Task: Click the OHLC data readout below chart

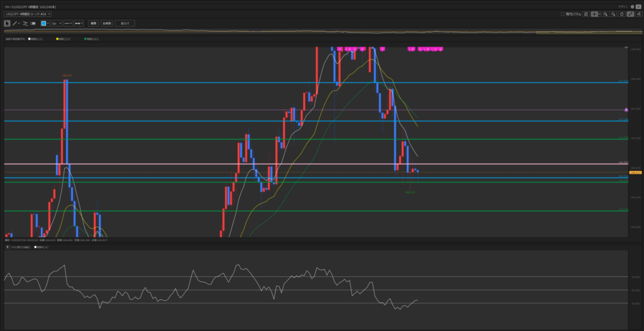Action: pos(56,240)
